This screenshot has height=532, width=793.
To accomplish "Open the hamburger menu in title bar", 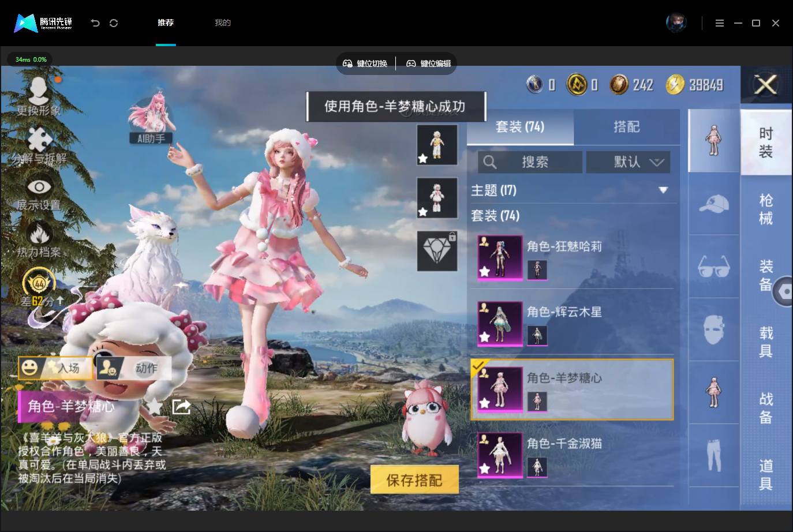I will (x=719, y=23).
